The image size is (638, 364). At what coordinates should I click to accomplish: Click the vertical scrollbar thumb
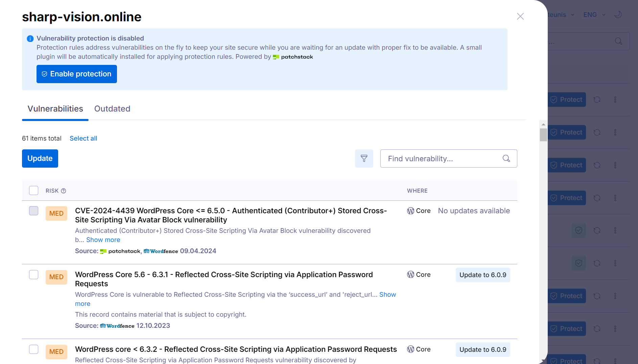click(543, 135)
